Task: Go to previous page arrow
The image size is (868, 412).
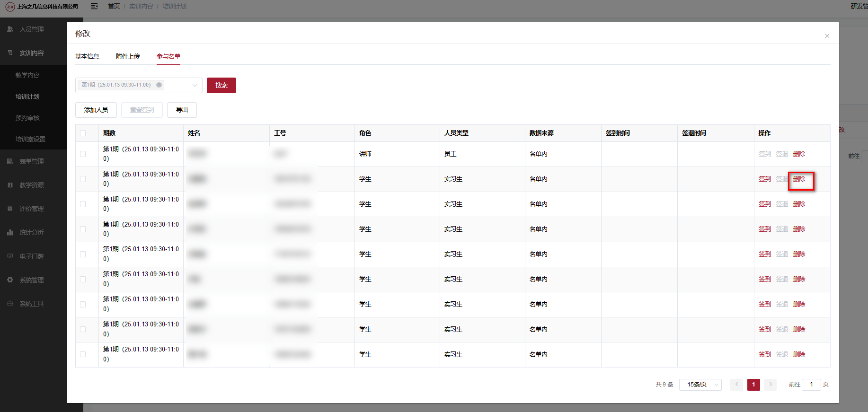Action: 736,385
